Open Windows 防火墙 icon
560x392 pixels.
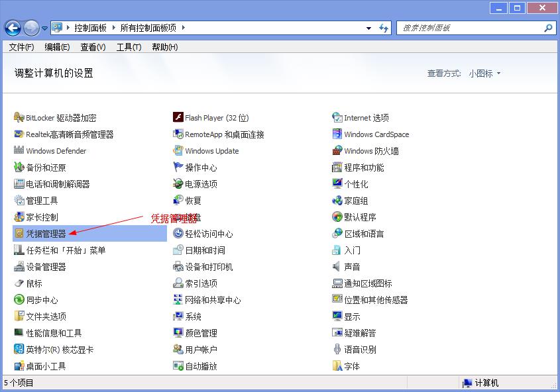pos(337,150)
